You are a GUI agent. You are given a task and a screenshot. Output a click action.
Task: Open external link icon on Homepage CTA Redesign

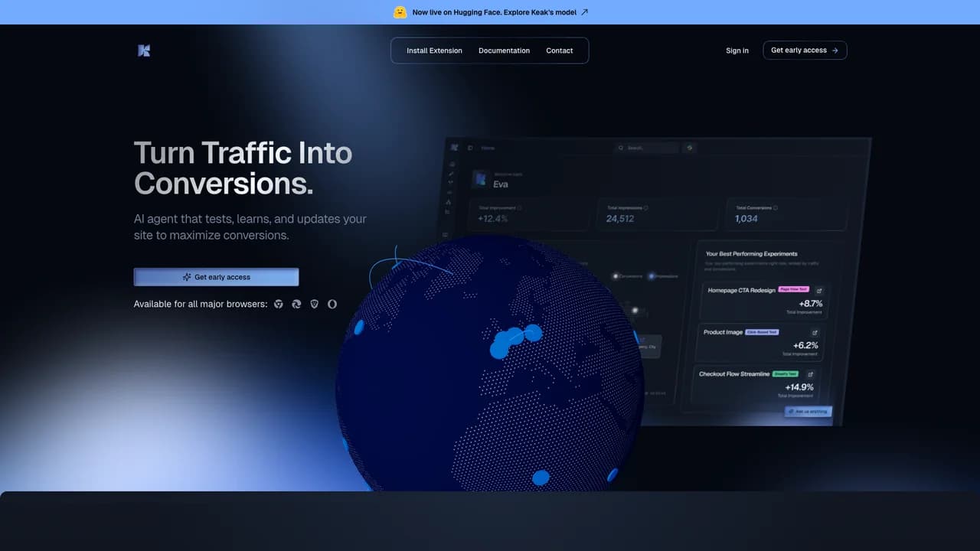[x=818, y=291]
